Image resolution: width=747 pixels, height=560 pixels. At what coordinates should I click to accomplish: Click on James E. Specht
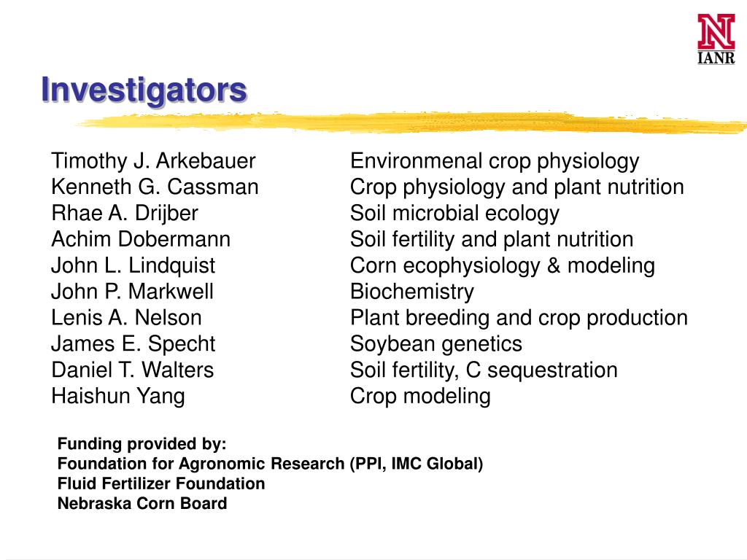pyautogui.click(x=133, y=344)
